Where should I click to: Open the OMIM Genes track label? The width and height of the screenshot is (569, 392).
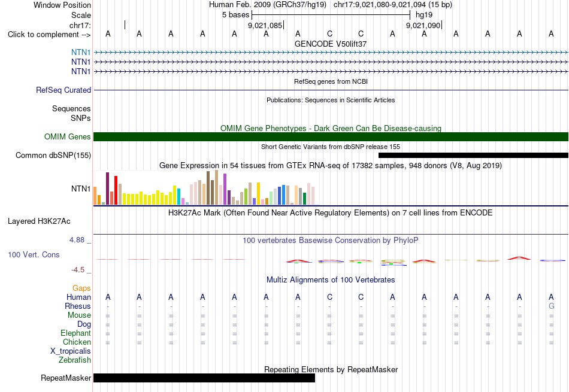[68, 136]
